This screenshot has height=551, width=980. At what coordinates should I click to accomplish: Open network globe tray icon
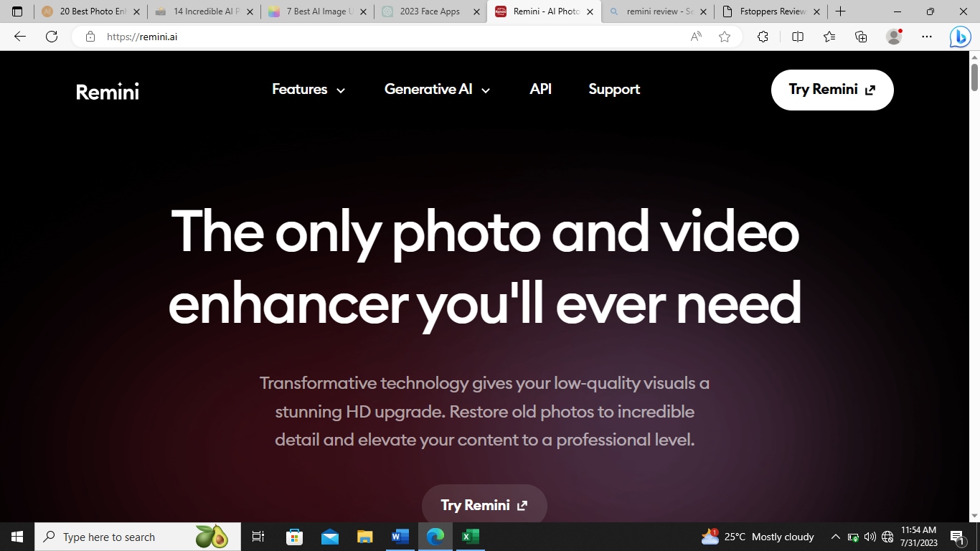887,537
